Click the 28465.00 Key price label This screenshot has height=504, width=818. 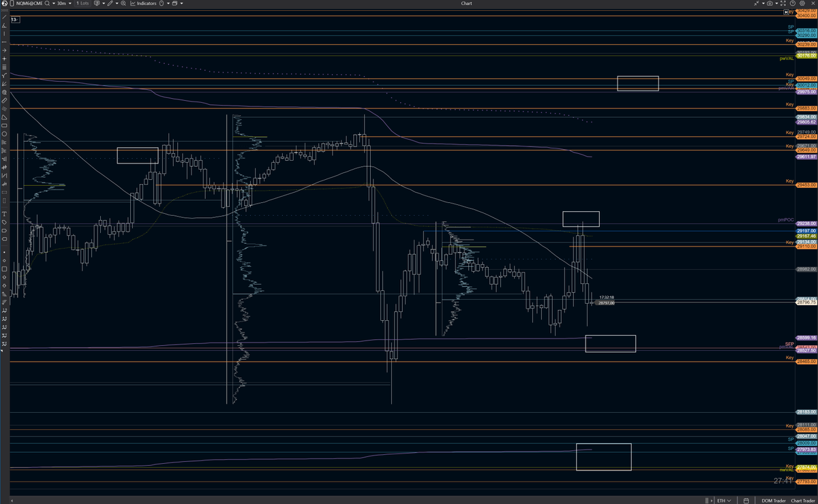[x=806, y=362]
